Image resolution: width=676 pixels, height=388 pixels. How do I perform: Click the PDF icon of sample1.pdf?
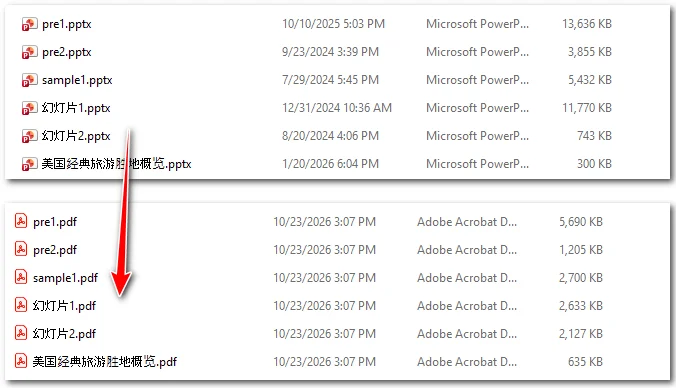point(21,277)
